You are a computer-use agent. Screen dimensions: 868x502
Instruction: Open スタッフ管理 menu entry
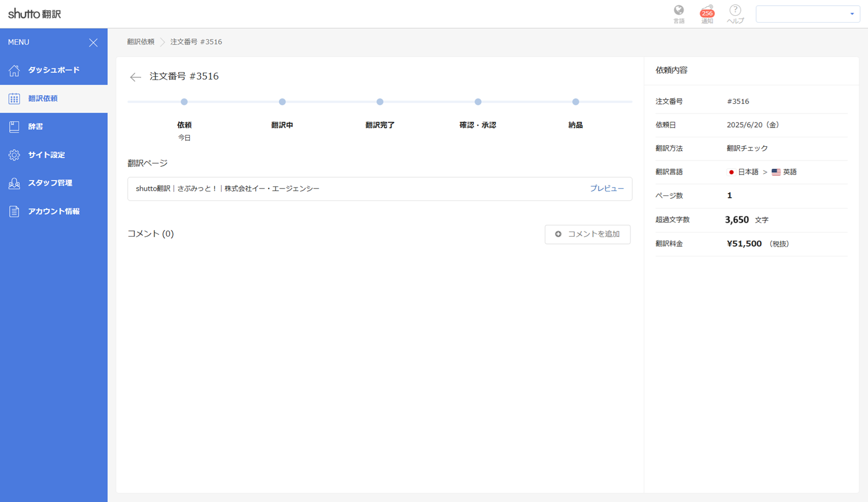pos(54,183)
